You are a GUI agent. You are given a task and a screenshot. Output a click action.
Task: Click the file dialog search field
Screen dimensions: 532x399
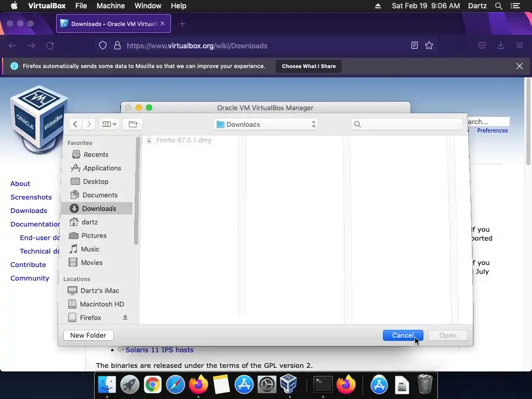pos(407,124)
